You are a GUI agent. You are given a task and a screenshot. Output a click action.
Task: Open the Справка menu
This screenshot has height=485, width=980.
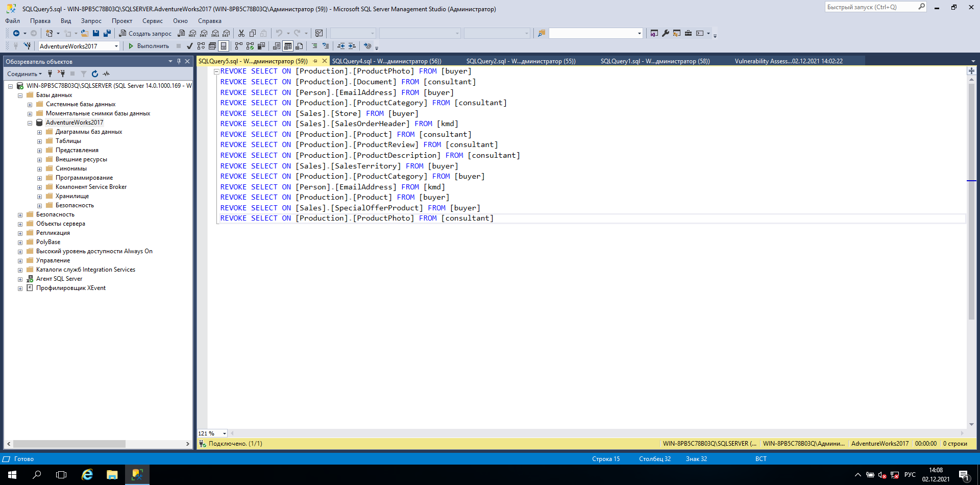(210, 21)
